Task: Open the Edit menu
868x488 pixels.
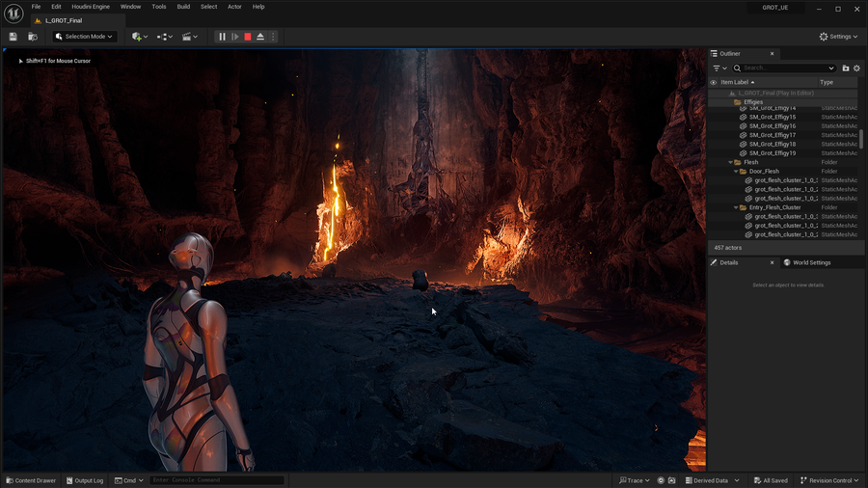Action: pyautogui.click(x=56, y=7)
